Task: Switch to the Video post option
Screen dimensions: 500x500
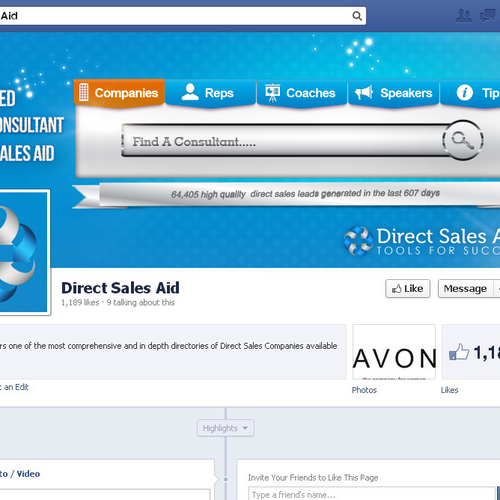Action: coord(28,474)
